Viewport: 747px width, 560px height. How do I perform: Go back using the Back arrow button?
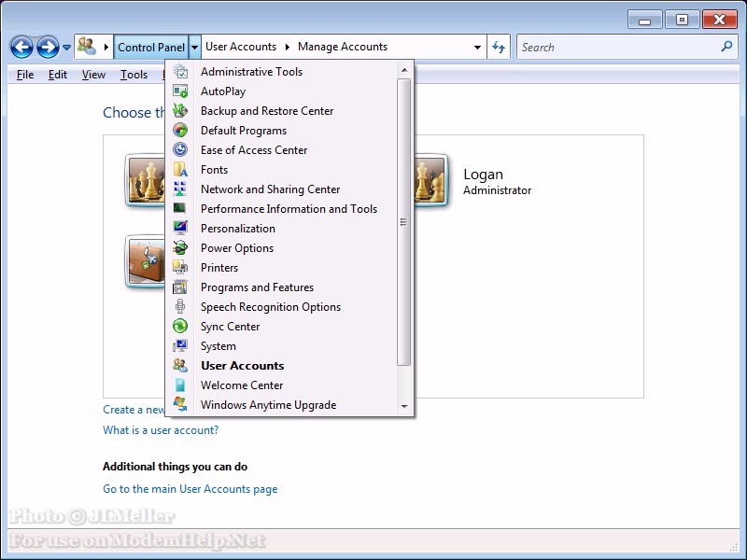(x=21, y=48)
